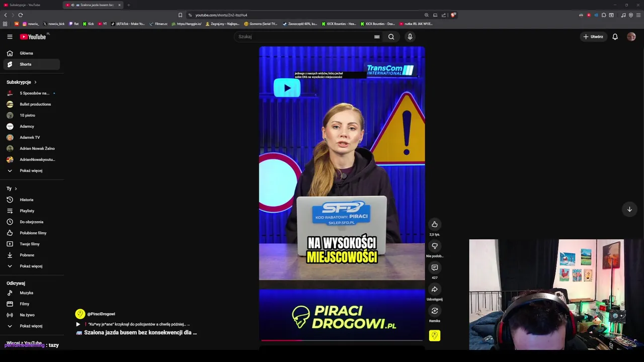Open the notifications bell

point(615,37)
